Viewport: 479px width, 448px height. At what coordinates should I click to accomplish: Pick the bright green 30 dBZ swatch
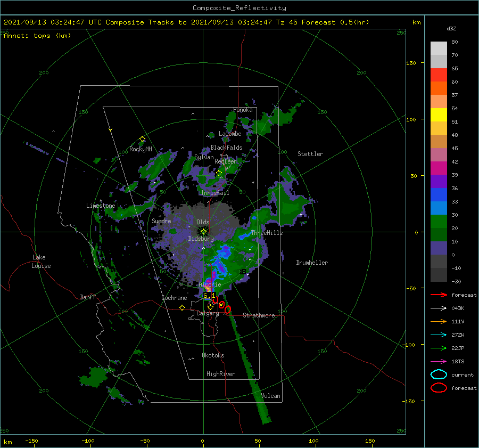tap(439, 221)
